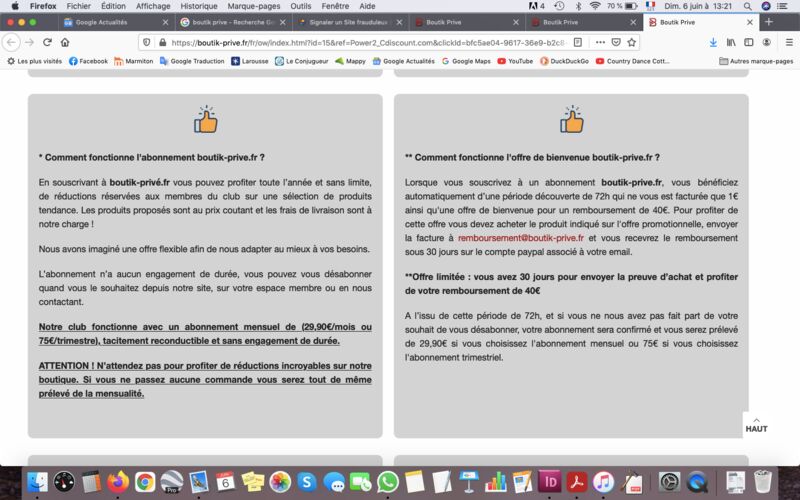Image resolution: width=800 pixels, height=500 pixels.
Task: Click the forward navigation arrow
Action: click(30, 42)
